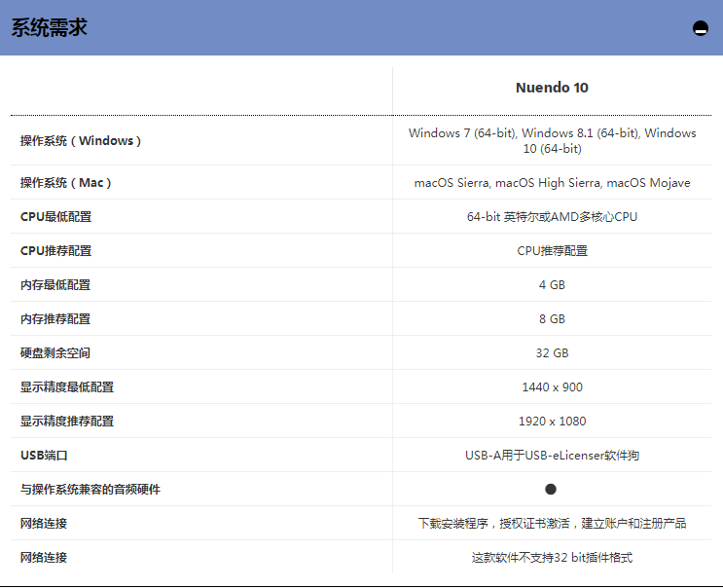The width and height of the screenshot is (723, 588).
Task: Select the 1920 x 1080 resolution value
Action: (552, 422)
